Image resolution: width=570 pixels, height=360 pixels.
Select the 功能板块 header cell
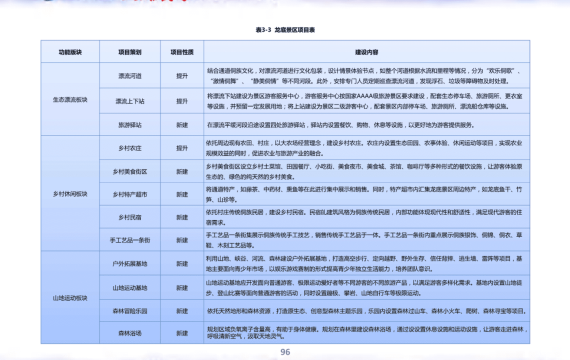70,52
